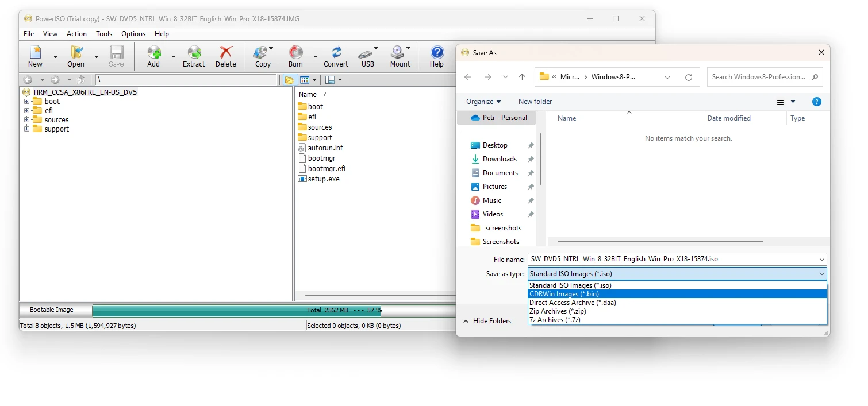This screenshot has width=868, height=406.
Task: Open the Help menu
Action: (x=162, y=34)
